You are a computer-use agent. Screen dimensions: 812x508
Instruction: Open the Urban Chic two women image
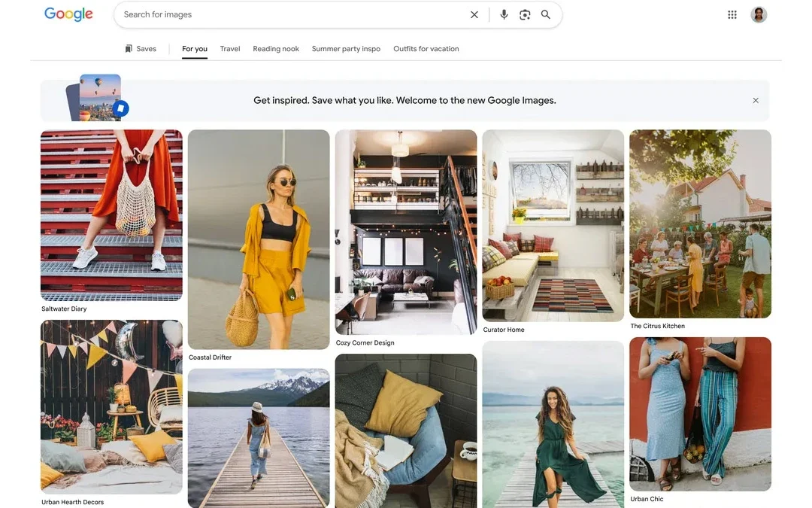(700, 414)
